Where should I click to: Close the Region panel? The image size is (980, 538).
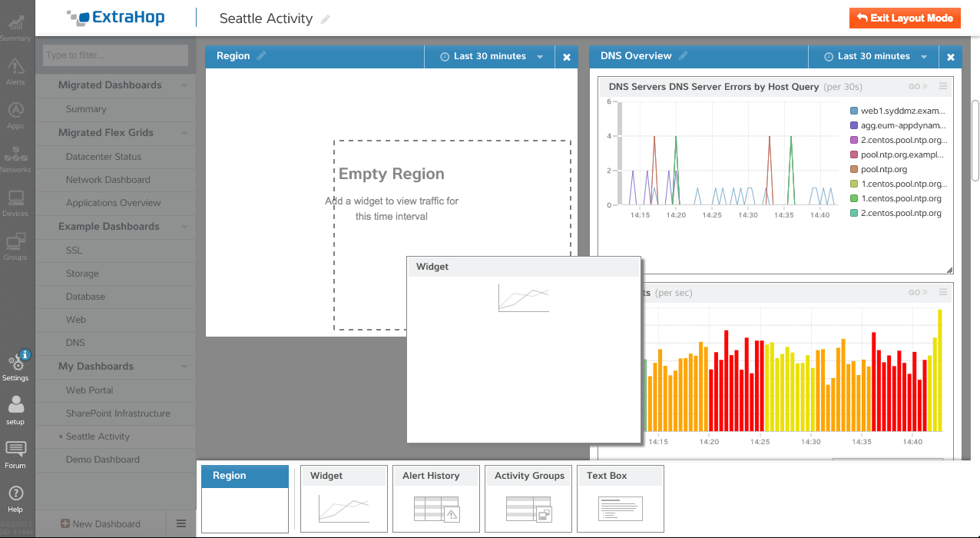point(567,57)
